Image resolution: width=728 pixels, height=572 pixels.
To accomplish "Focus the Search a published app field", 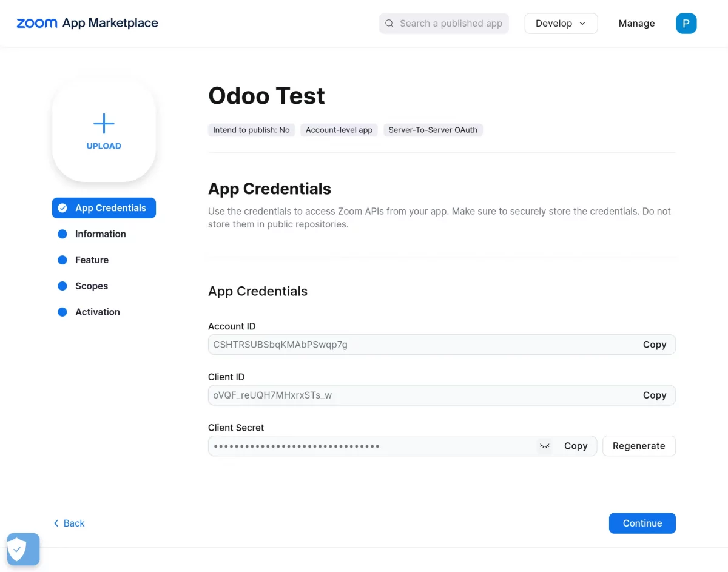I will pyautogui.click(x=451, y=24).
